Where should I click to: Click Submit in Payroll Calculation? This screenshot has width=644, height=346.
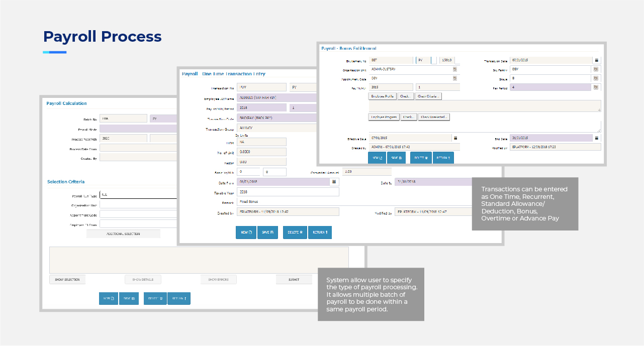click(x=294, y=280)
